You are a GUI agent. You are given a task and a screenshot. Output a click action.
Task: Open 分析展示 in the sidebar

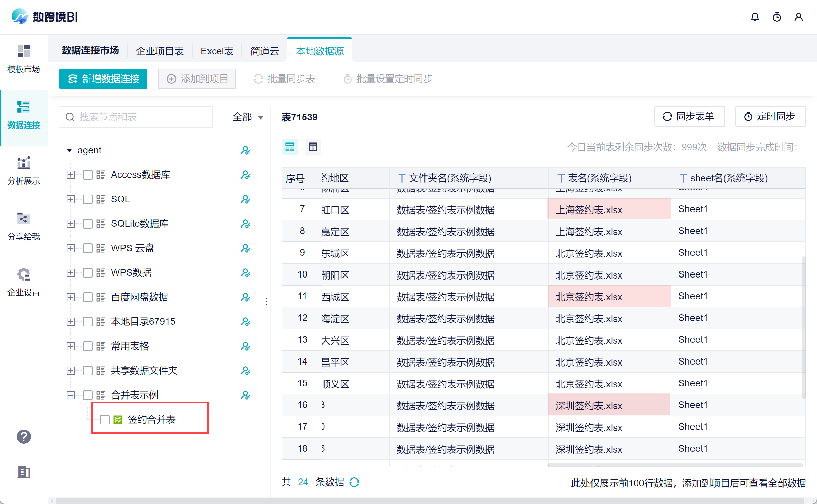[23, 170]
